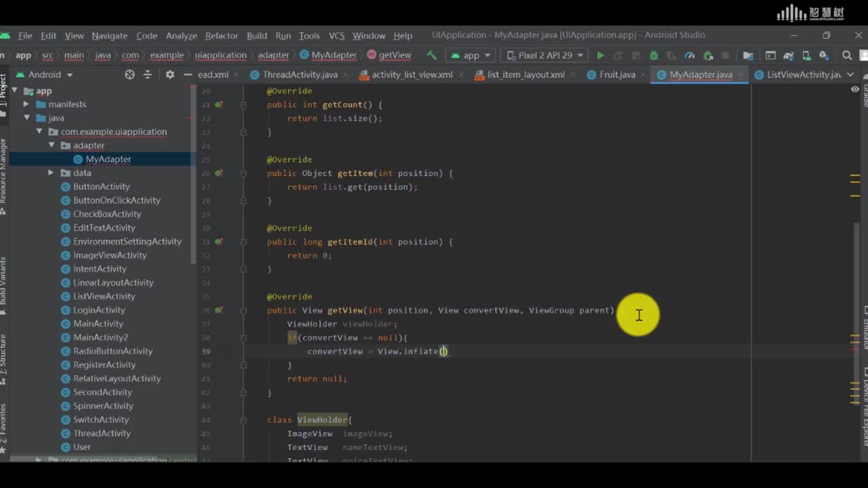Collapse the adapter package arrow
The image size is (868, 488).
pos(51,145)
